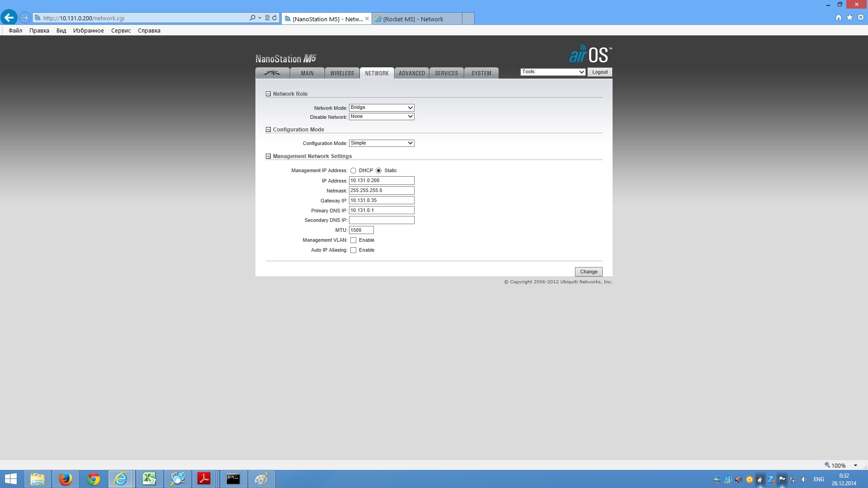This screenshot has width=868, height=488.
Task: Click the ENG language indicator
Action: 819,479
